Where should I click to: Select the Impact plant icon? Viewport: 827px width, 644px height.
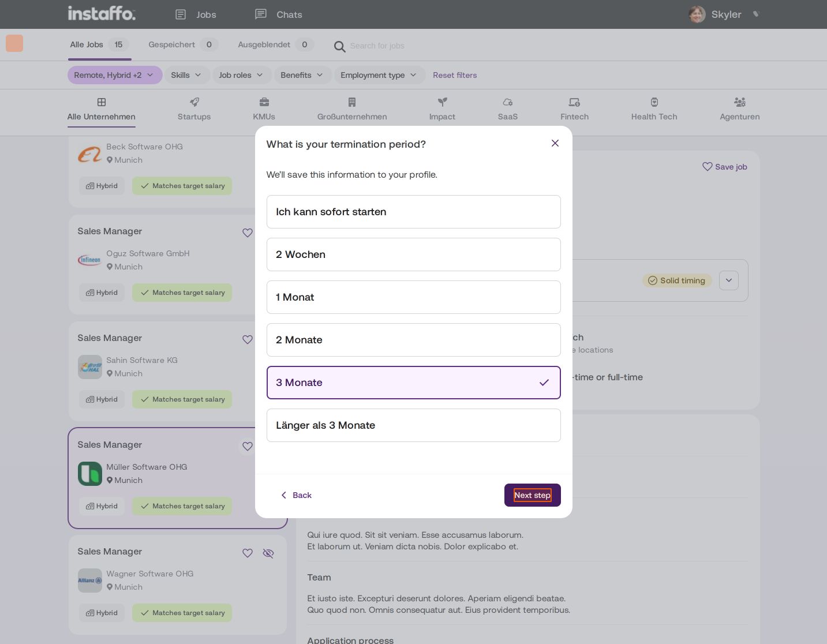coord(443,102)
